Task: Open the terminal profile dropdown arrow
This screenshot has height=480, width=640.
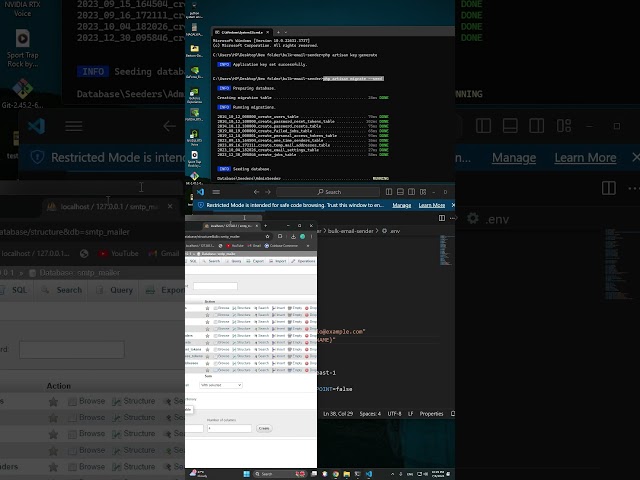Action: pos(286,32)
